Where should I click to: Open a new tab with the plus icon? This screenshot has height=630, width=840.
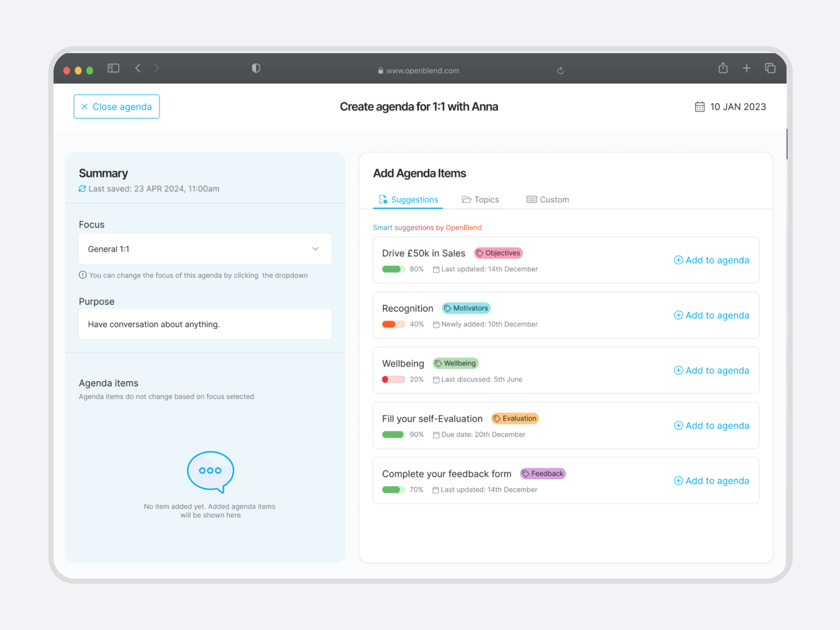(747, 68)
